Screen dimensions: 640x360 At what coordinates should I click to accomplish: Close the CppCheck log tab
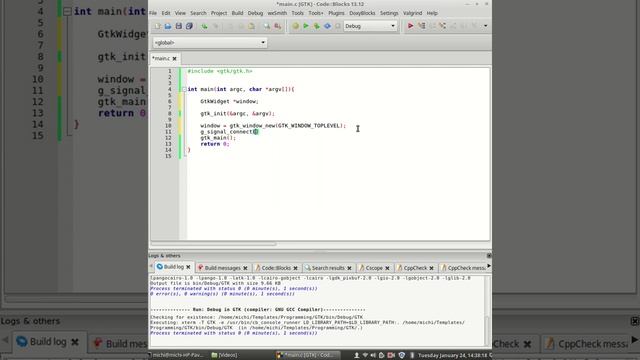(431, 268)
